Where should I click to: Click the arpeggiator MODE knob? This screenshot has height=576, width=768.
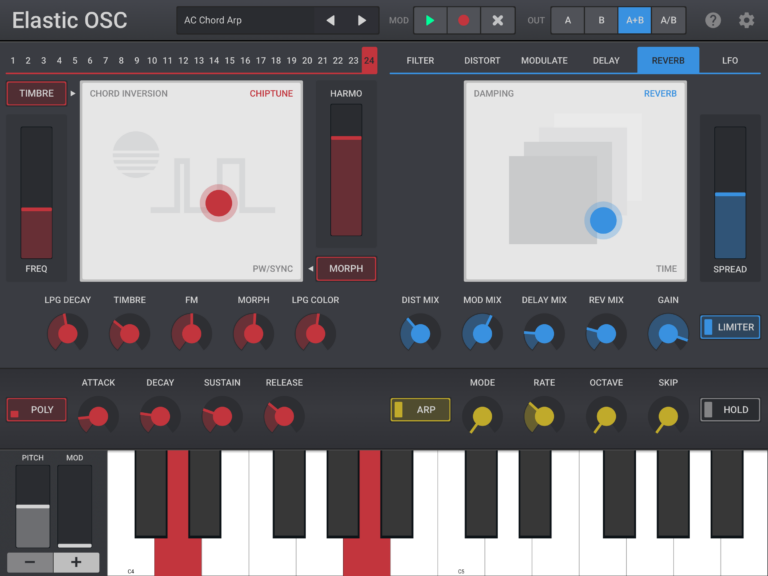click(482, 416)
